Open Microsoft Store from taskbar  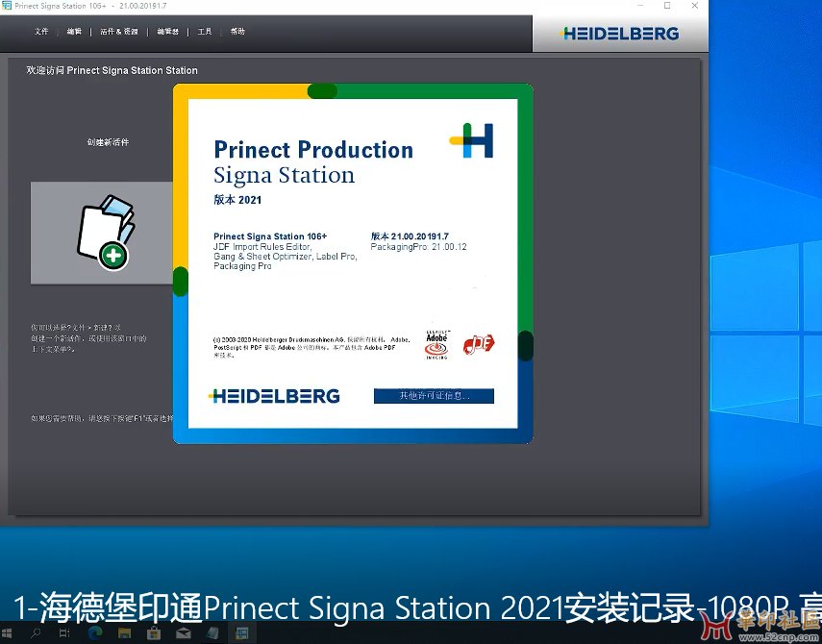[154, 633]
